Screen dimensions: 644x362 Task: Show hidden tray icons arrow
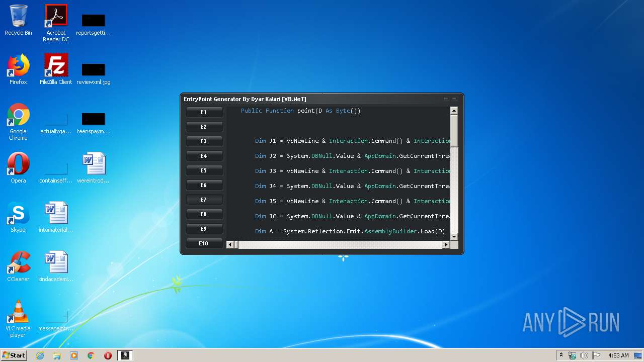coord(561,355)
